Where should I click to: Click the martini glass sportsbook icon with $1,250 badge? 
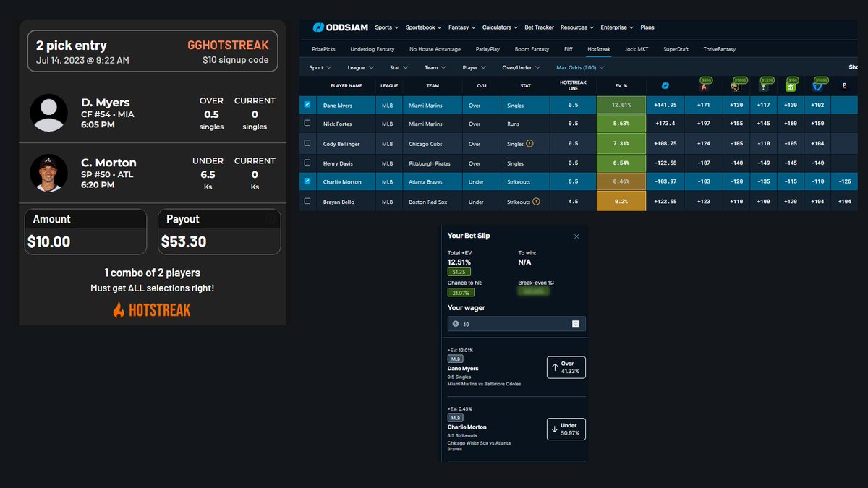coord(763,87)
